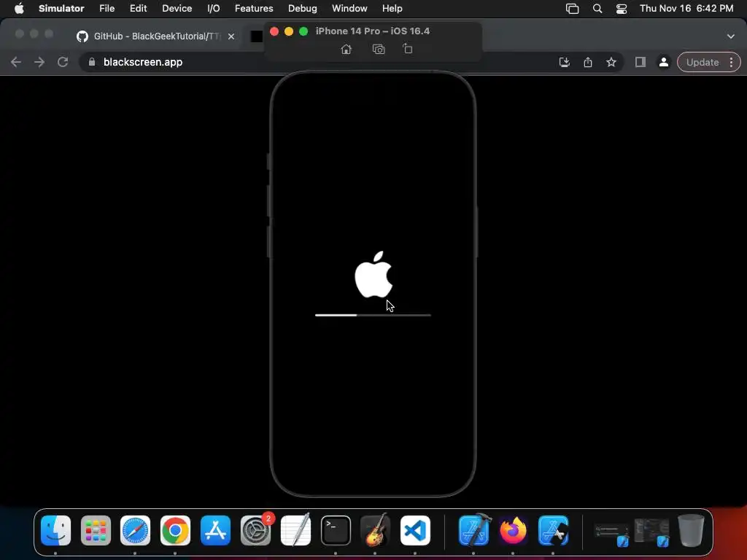
Task: Click the Apple logo on simulator screen
Action: (374, 274)
